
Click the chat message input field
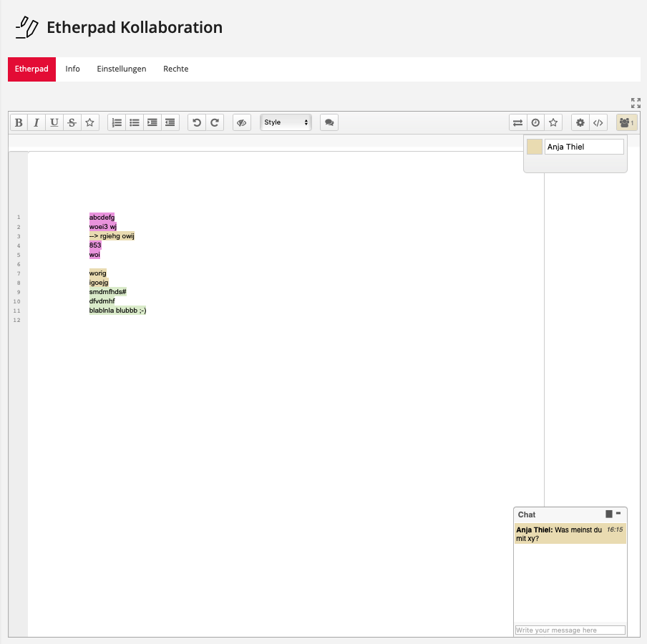(x=570, y=630)
